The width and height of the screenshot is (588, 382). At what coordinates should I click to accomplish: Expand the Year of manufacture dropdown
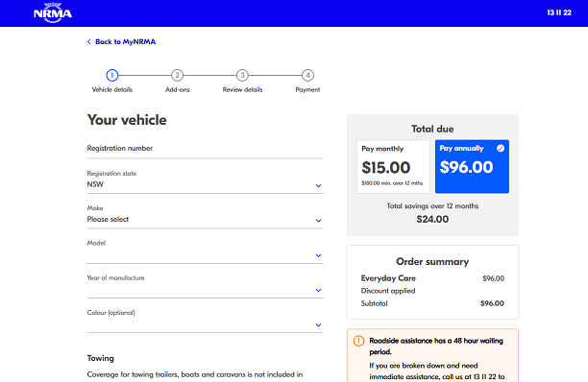coord(205,286)
